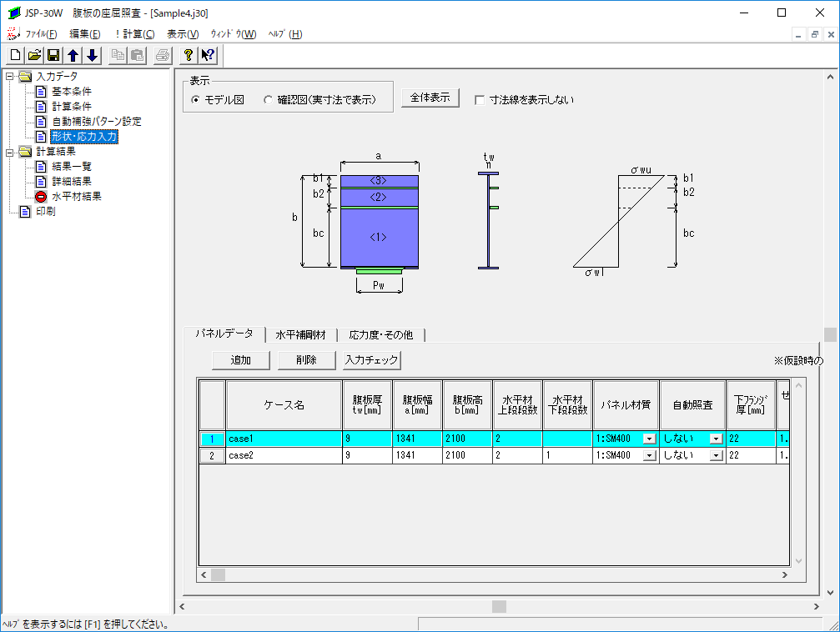Image resolution: width=840 pixels, height=632 pixels.
Task: Click the blue up arrow toolbar icon
Action: (73, 55)
